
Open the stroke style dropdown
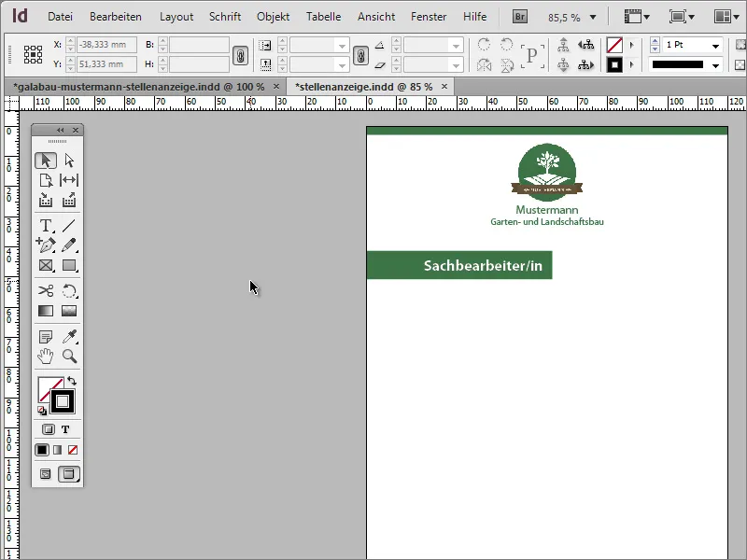(715, 65)
